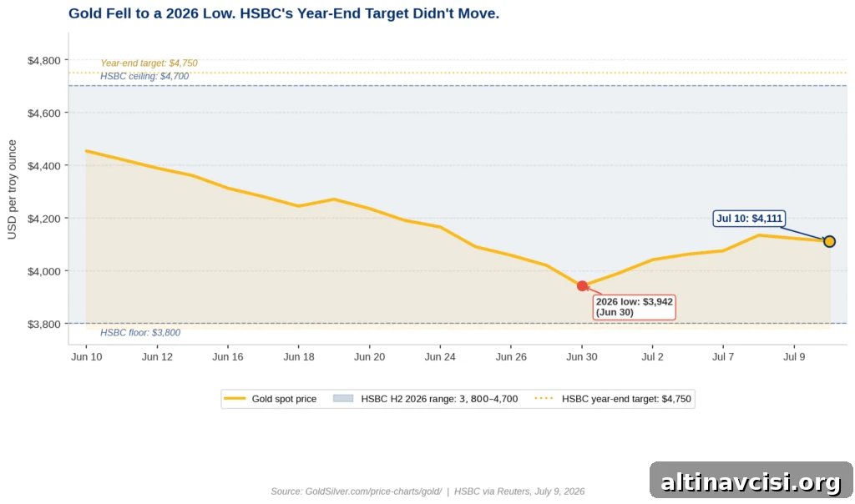Click the Jun 18 x-axis label
The height and width of the screenshot is (504, 855).
(299, 357)
